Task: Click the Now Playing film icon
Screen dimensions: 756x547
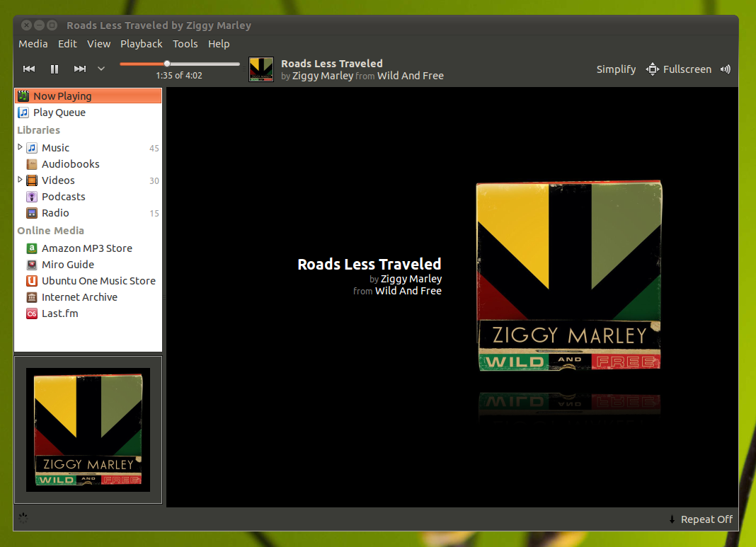Action: [23, 96]
